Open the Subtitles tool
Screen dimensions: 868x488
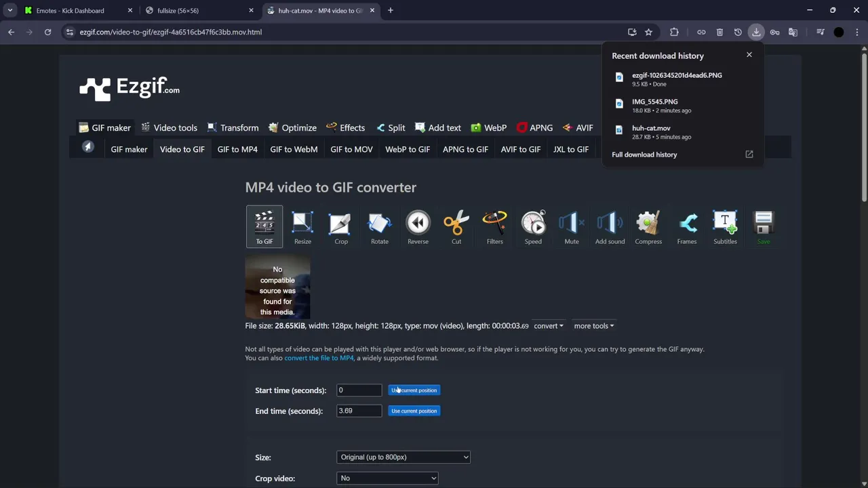(725, 226)
